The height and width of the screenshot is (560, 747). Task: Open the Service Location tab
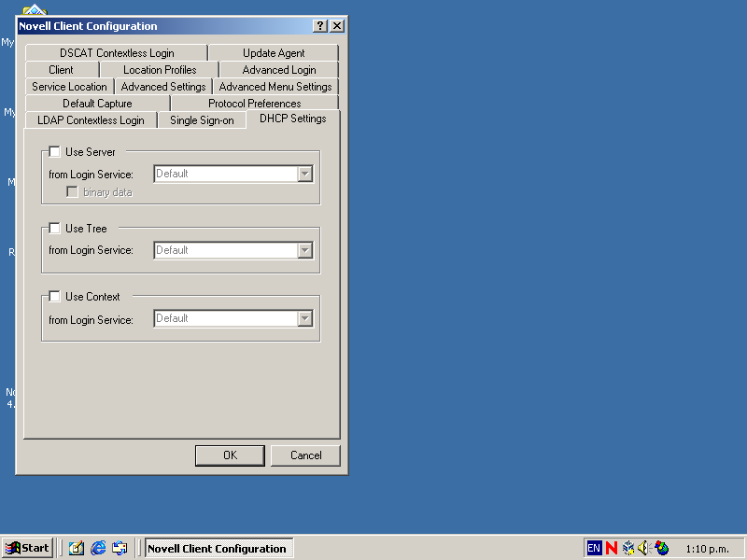pos(69,87)
